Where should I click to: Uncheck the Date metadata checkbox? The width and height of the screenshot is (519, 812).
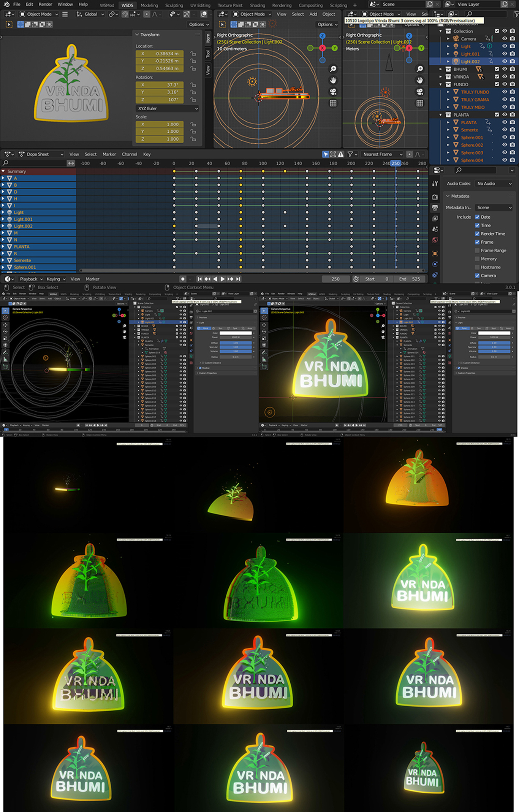(477, 217)
